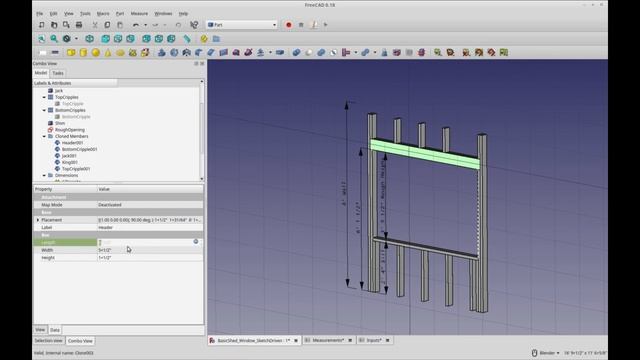Open the View menu
The height and width of the screenshot is (360, 640).
tap(69, 13)
